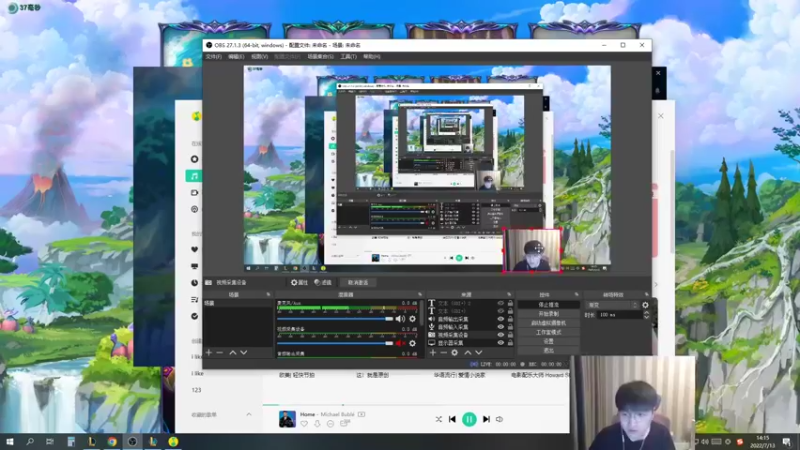Lock the 显示器采集 source
800x450 pixels.
pyautogui.click(x=510, y=343)
